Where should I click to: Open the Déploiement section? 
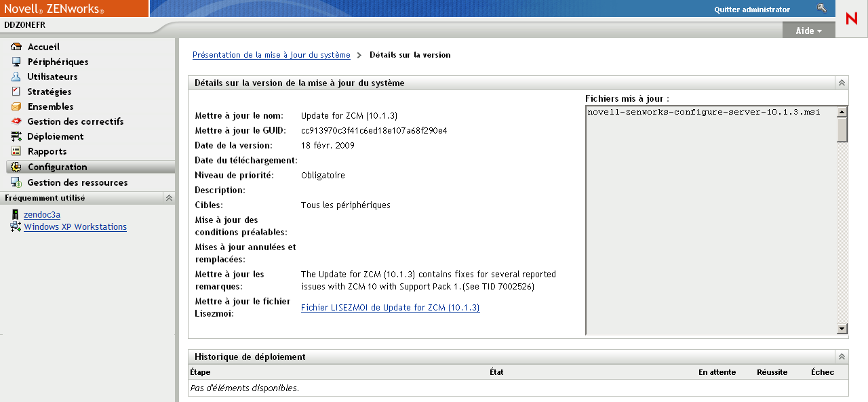(56, 136)
